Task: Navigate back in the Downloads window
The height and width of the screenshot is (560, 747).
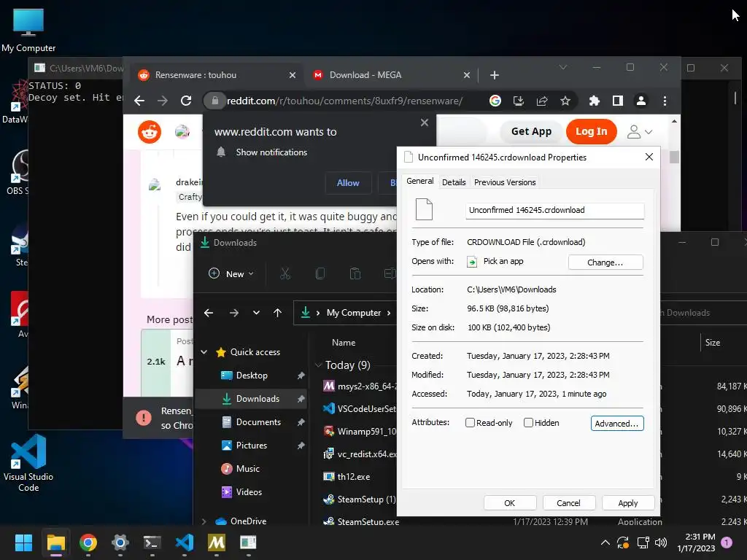Action: tap(209, 313)
